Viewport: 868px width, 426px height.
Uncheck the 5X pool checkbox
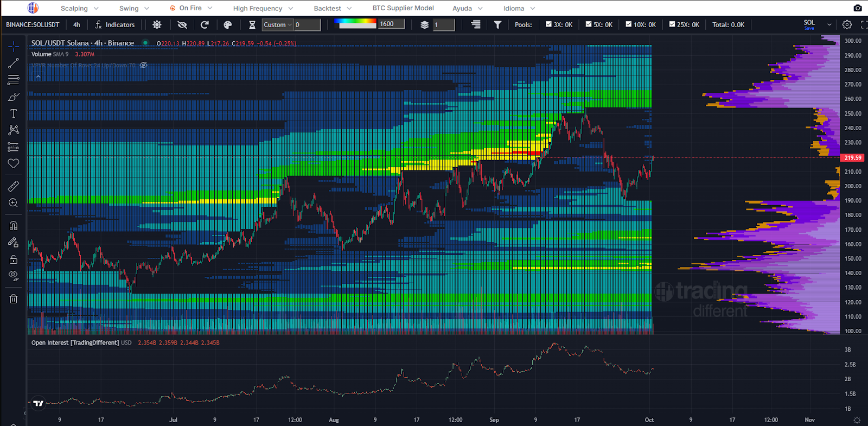click(x=589, y=24)
